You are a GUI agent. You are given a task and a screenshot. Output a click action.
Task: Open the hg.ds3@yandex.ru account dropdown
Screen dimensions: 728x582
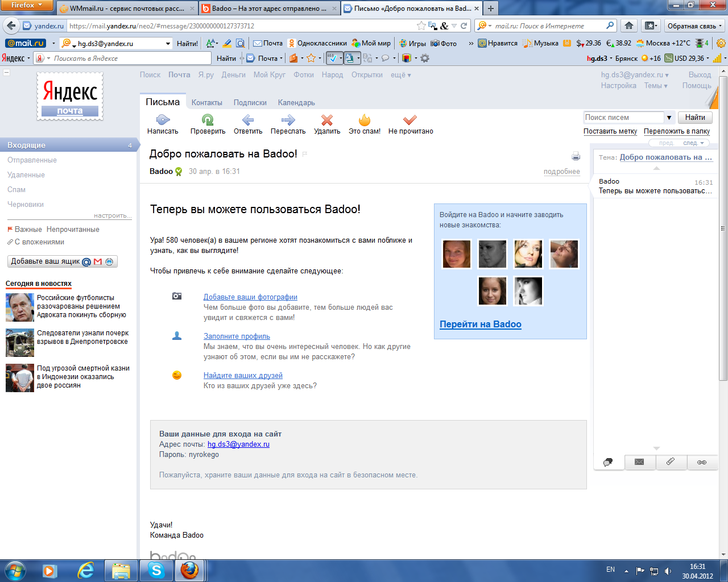pos(635,75)
